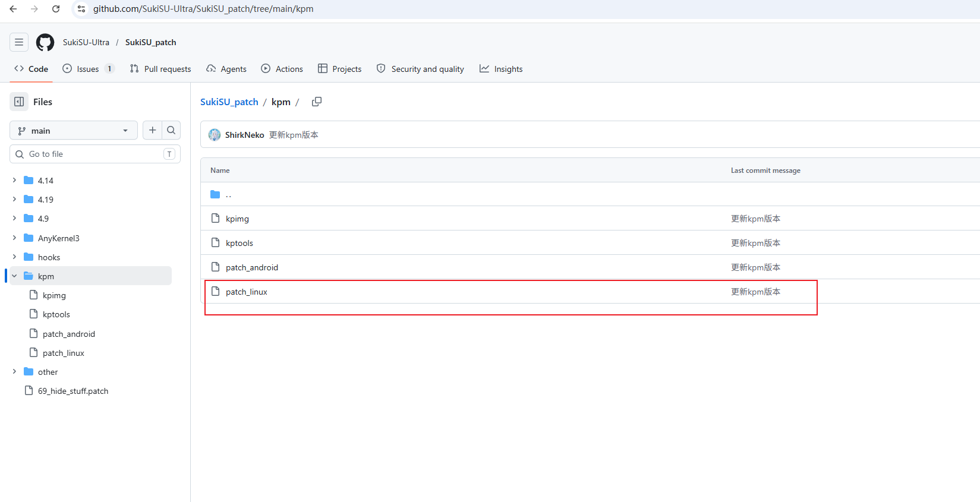980x502 pixels.
Task: Switch to the Pull requests tab
Action: click(160, 69)
